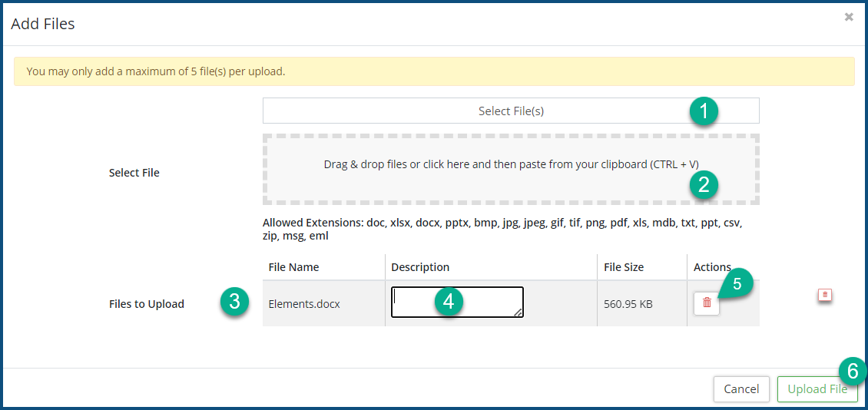Click the Description column header
The image size is (868, 410).
pos(420,267)
